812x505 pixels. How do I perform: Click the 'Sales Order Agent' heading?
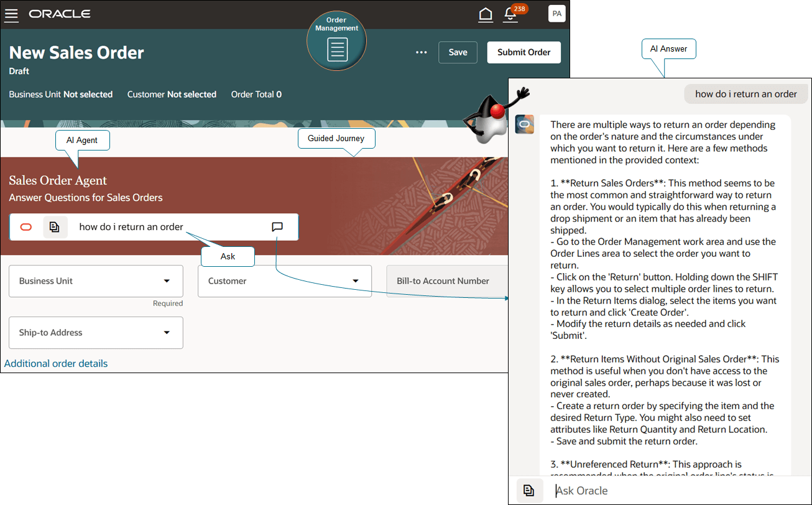point(58,180)
